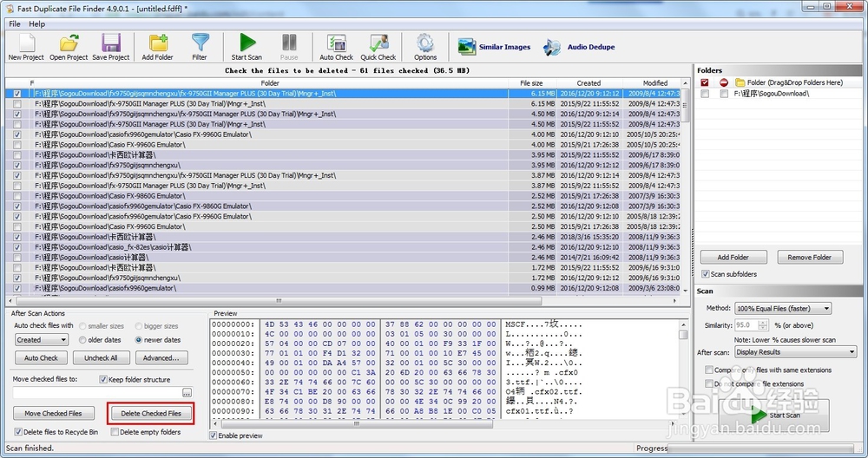Image resolution: width=868 pixels, height=458 pixels.
Task: Click the Uncheck All button
Action: pyautogui.click(x=101, y=358)
